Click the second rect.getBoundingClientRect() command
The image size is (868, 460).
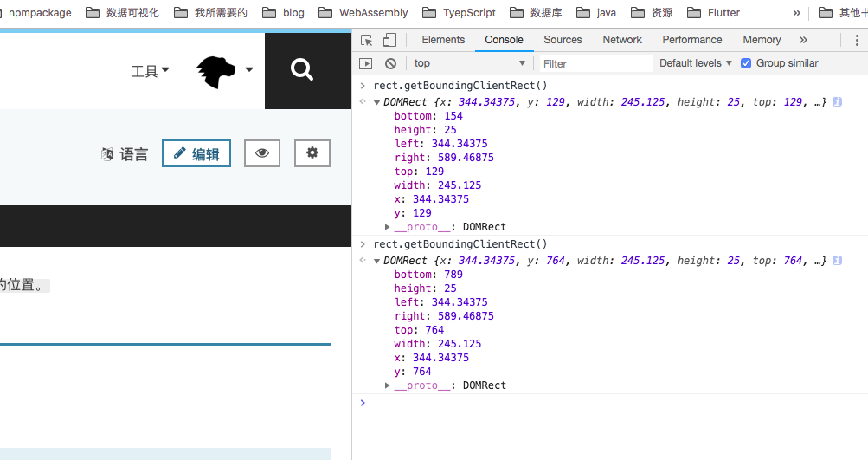click(460, 243)
